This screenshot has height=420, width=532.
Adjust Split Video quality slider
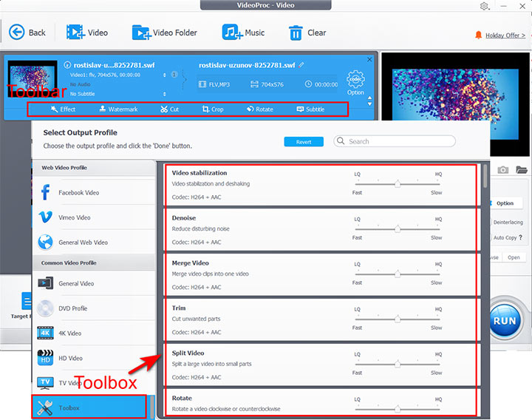[x=398, y=364]
